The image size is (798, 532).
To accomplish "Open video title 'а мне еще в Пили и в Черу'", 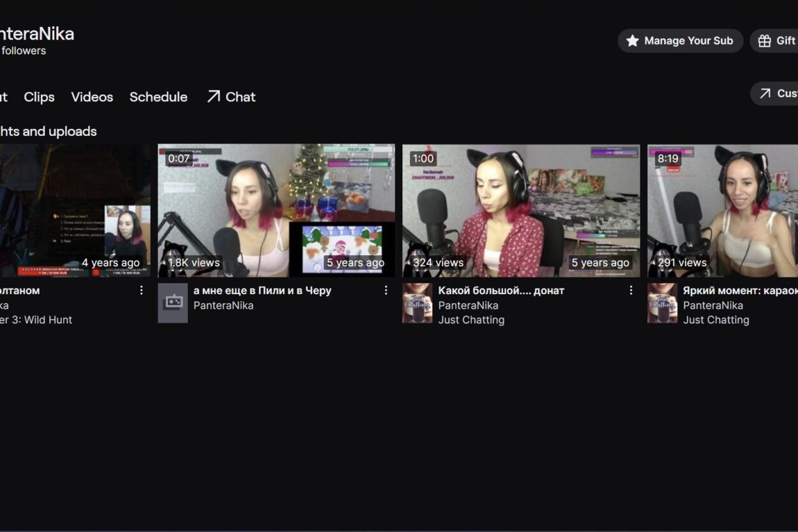I will coord(262,290).
